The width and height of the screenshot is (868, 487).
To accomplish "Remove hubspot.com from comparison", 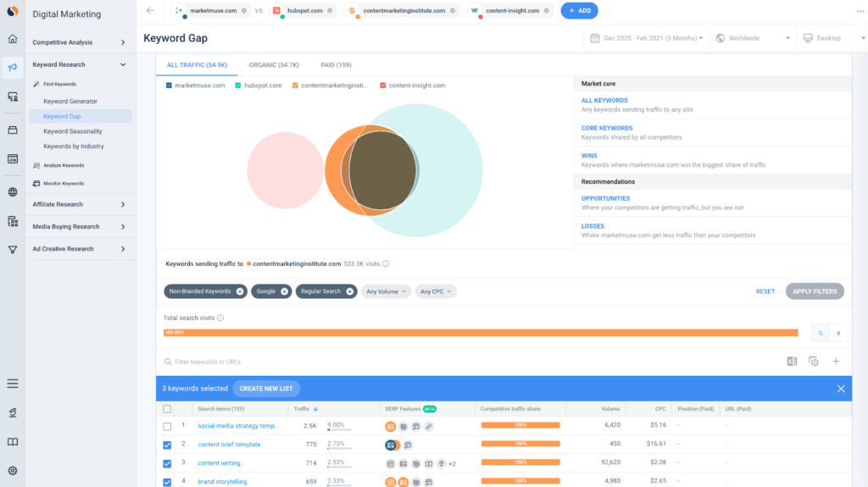I will point(330,10).
